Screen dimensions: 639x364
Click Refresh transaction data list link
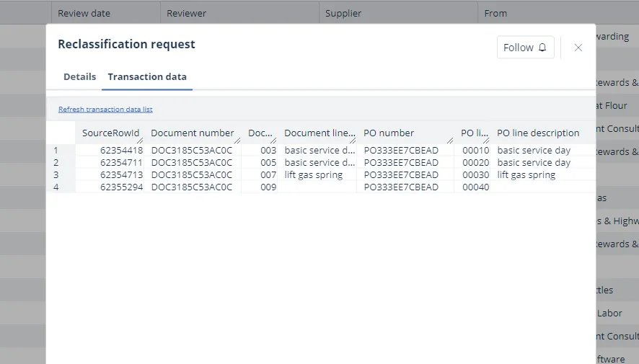(x=105, y=110)
